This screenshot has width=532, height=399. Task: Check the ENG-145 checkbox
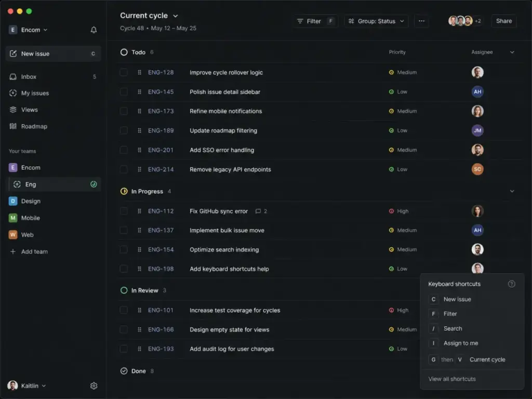click(124, 91)
